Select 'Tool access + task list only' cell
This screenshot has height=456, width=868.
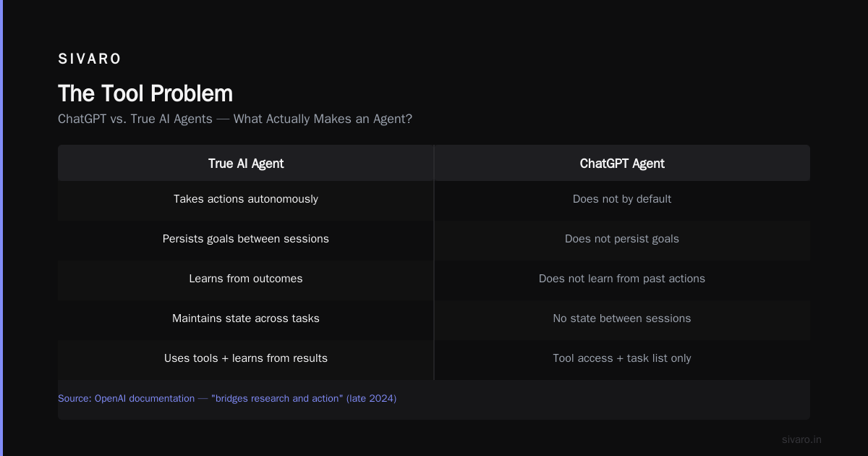click(622, 358)
